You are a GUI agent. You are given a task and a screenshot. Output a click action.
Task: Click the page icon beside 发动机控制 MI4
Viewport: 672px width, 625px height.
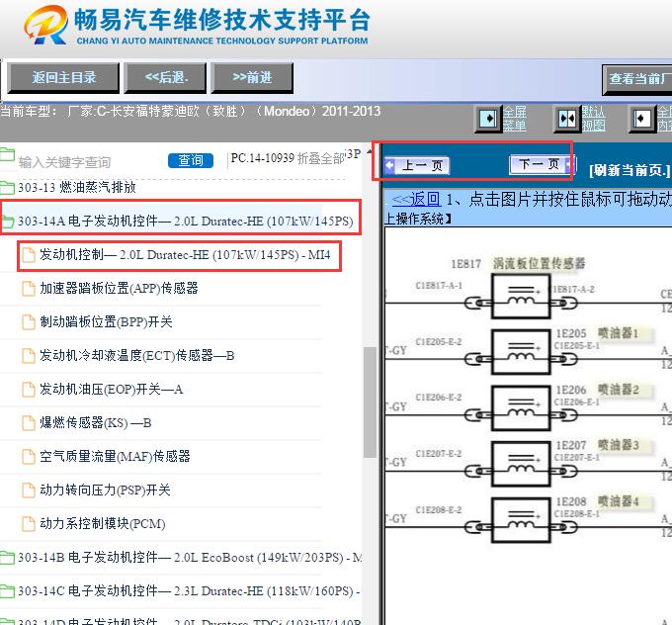coord(29,255)
